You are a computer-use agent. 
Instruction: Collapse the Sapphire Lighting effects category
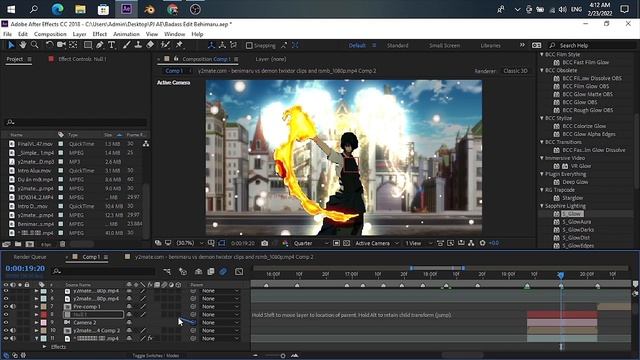point(542,206)
